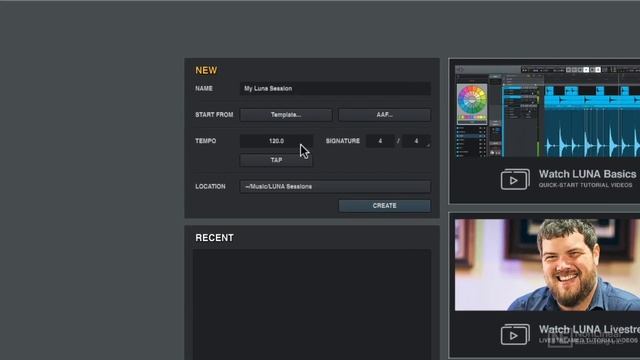Select the time signature numerator field

pos(380,141)
